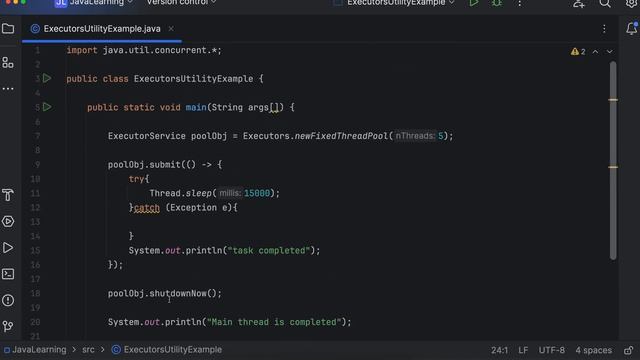This screenshot has height=360, width=640.
Task: Click the ExecutorsUtilityExample breadcrumb
Action: (x=167, y=350)
